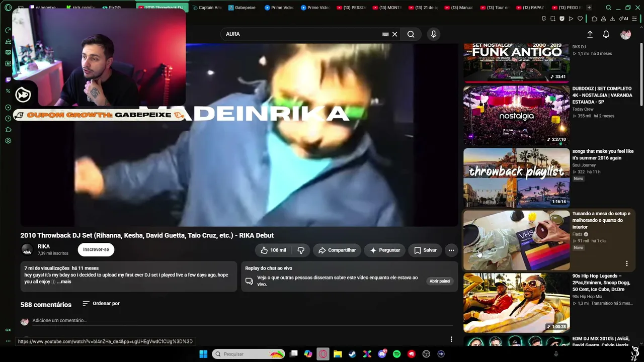Click the Windows taskbar Pesquisar search box
The width and height of the screenshot is (644, 362).
tap(249, 354)
